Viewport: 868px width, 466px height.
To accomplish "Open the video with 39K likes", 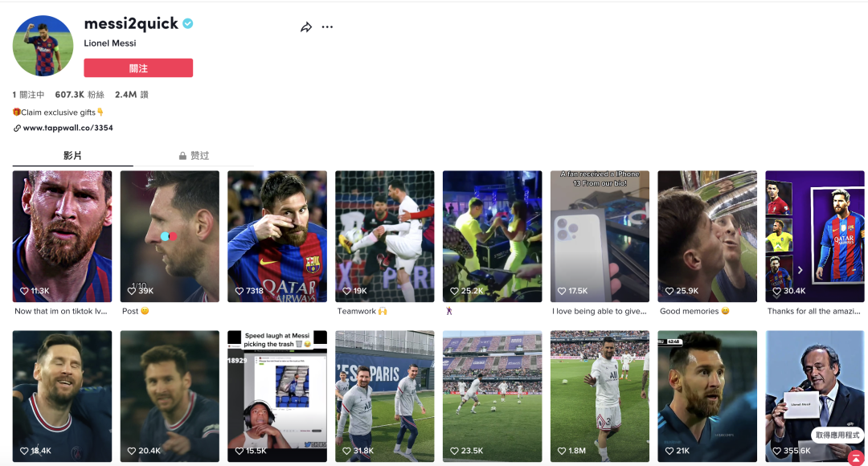I will [170, 236].
